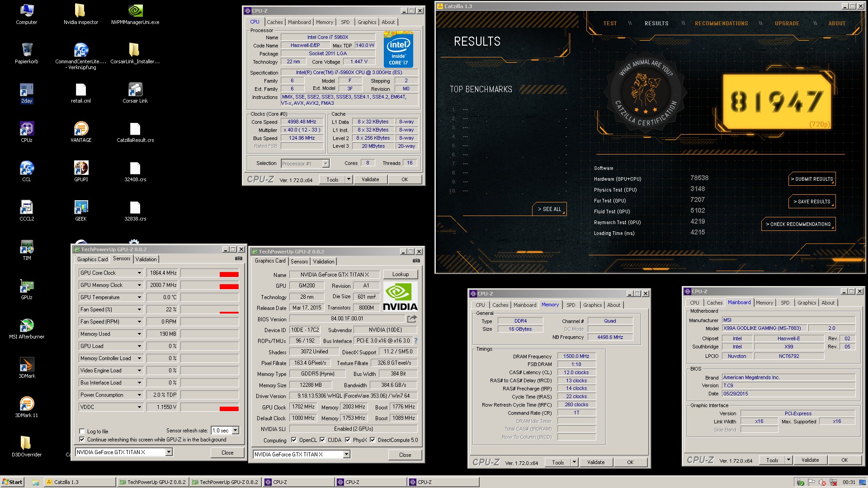This screenshot has width=868, height=488.
Task: Open Tools dropdown arrow in top CPU-Z
Action: 349,179
